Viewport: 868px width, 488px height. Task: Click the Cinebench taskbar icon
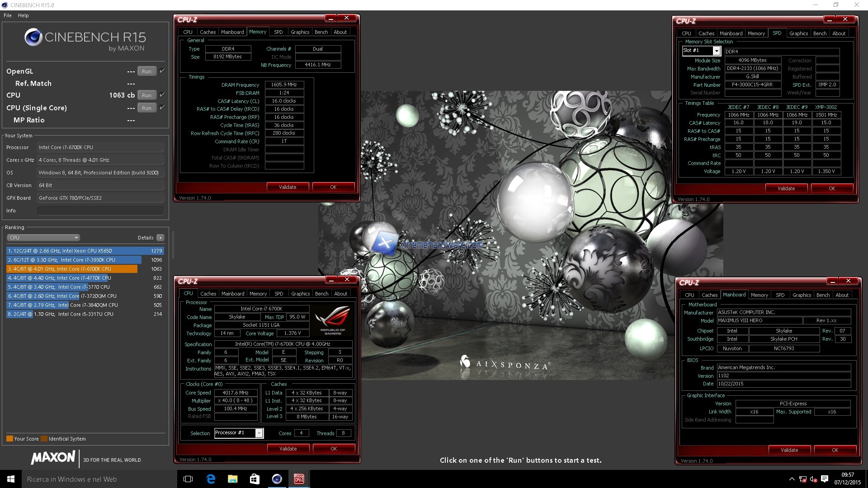coord(277,479)
